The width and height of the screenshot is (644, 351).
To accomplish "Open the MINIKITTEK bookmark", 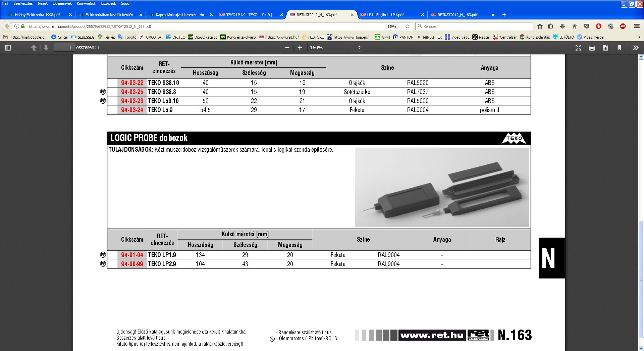I will [x=429, y=37].
